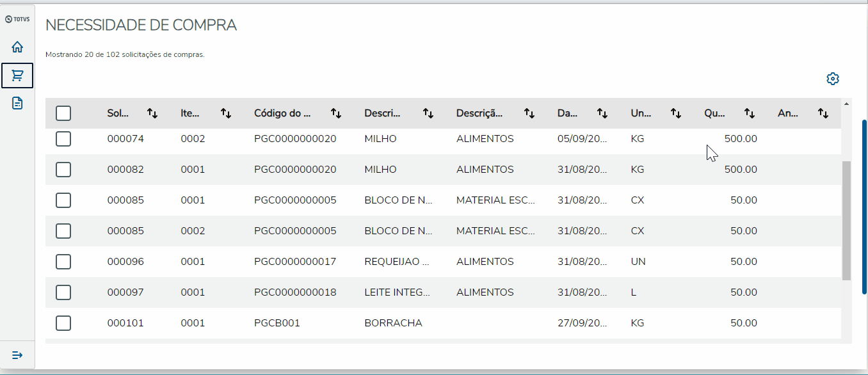Sort by the Un... unit column arrows
This screenshot has height=375, width=868.
tap(676, 113)
